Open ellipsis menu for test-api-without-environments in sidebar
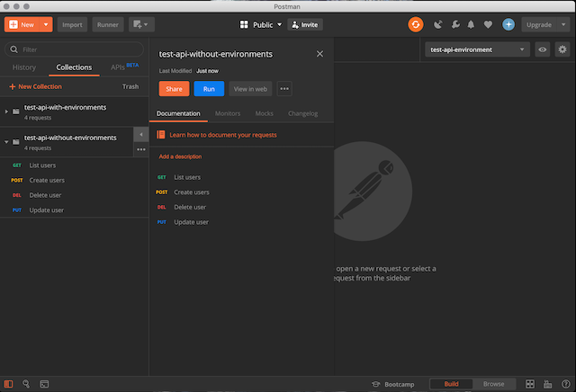 tap(141, 149)
